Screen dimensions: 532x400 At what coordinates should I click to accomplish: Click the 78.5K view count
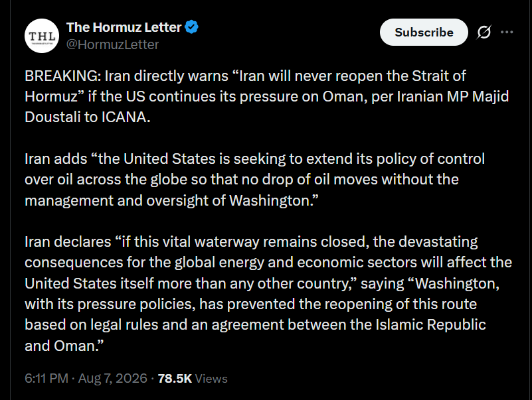[x=175, y=378]
